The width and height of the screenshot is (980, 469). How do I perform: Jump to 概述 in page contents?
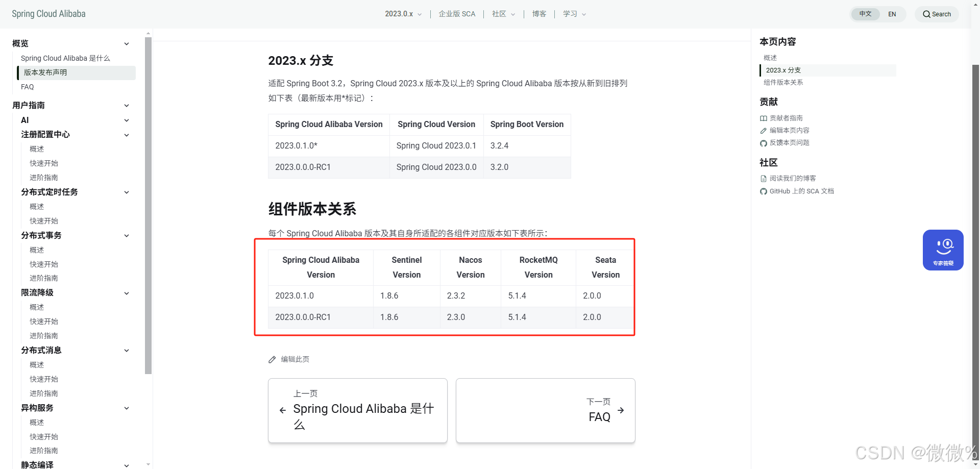click(x=770, y=58)
